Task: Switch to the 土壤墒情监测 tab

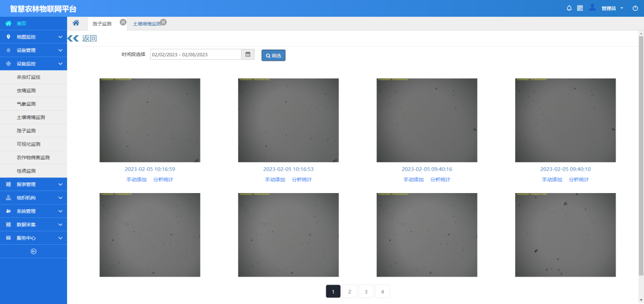Action: [x=146, y=24]
